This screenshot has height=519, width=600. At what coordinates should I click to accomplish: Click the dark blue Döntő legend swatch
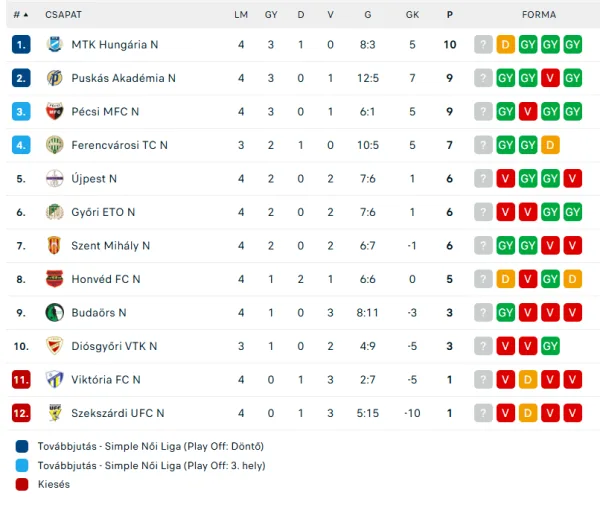pyautogui.click(x=23, y=446)
